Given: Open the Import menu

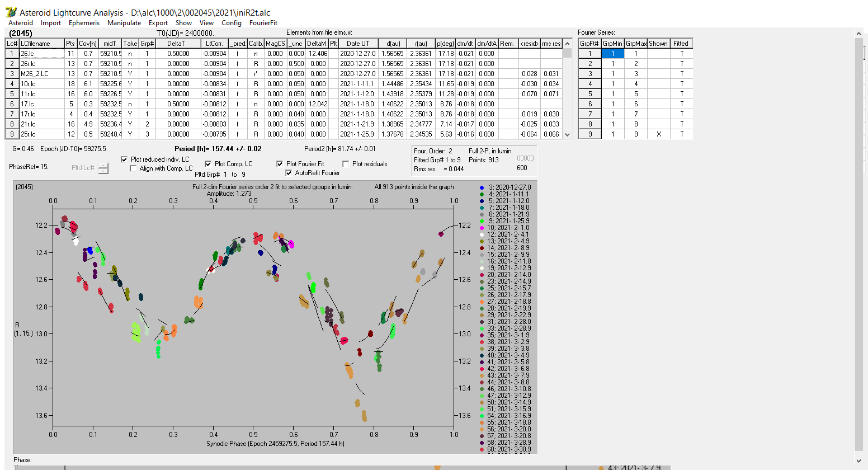Looking at the screenshot, I should [x=51, y=23].
